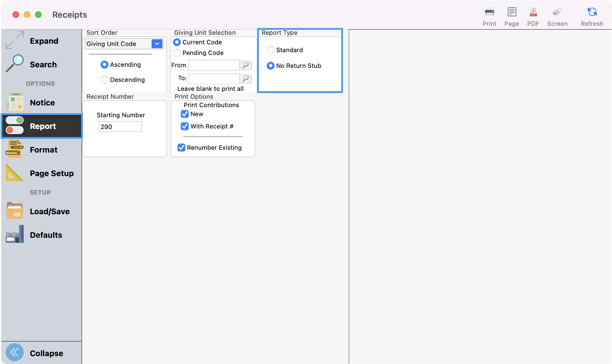Click the Starting Number input field
Screen dimensions: 612x364
tap(120, 127)
